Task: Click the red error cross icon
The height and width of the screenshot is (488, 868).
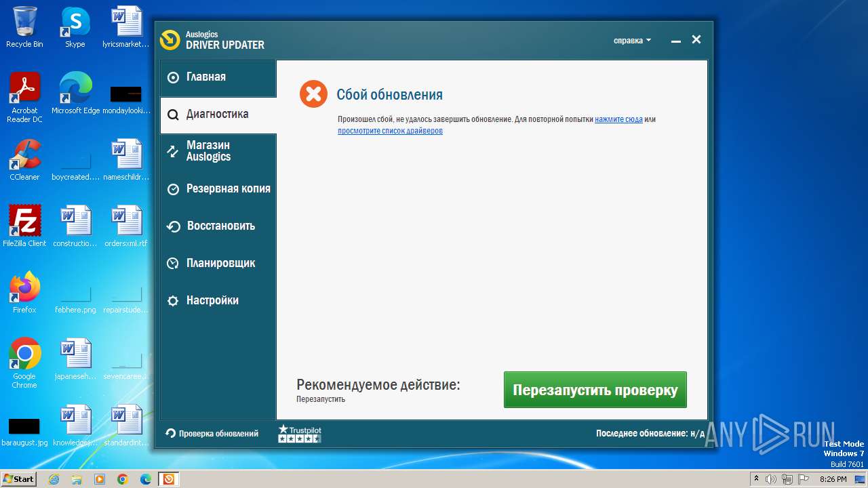Action: pos(313,94)
